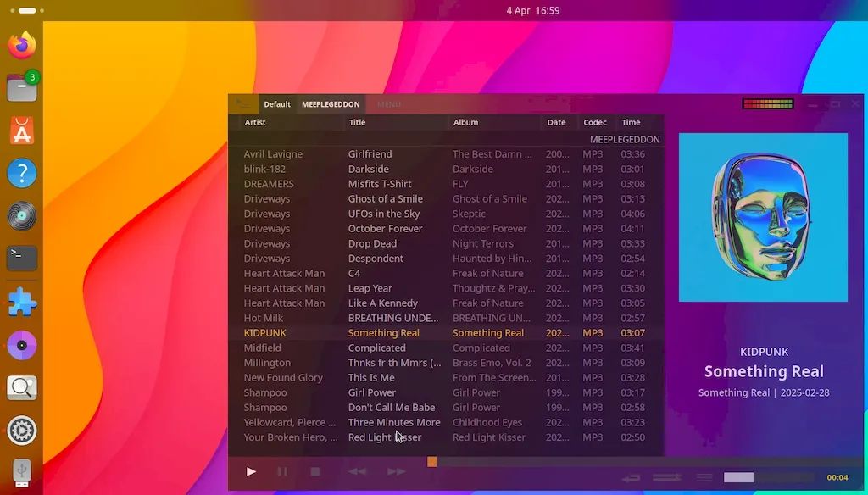Select the Girl Power title by Shampoo
Image resolution: width=868 pixels, height=495 pixels.
tap(372, 392)
